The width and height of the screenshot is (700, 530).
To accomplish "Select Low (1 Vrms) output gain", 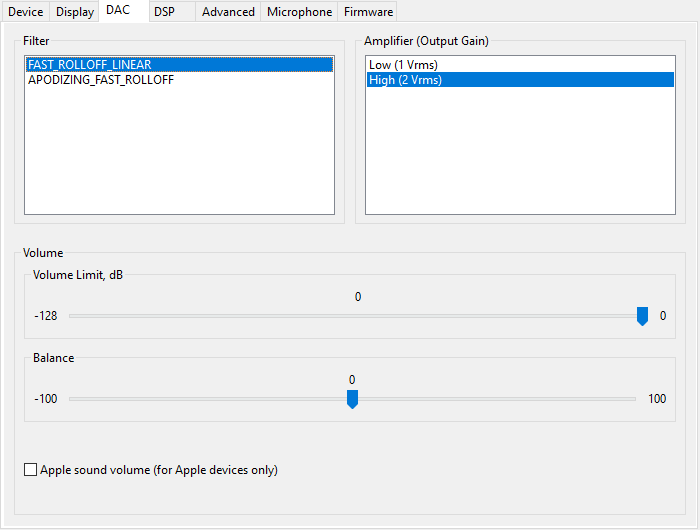I will click(403, 65).
